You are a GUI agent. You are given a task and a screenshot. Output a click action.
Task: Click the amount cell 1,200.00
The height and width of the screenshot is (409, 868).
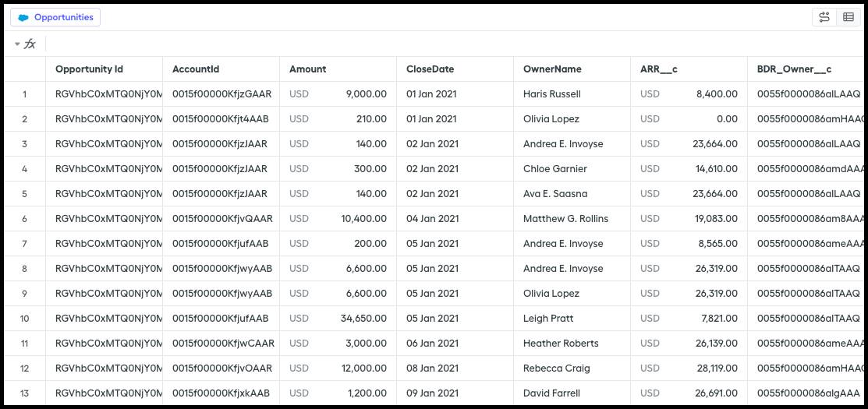coord(338,393)
